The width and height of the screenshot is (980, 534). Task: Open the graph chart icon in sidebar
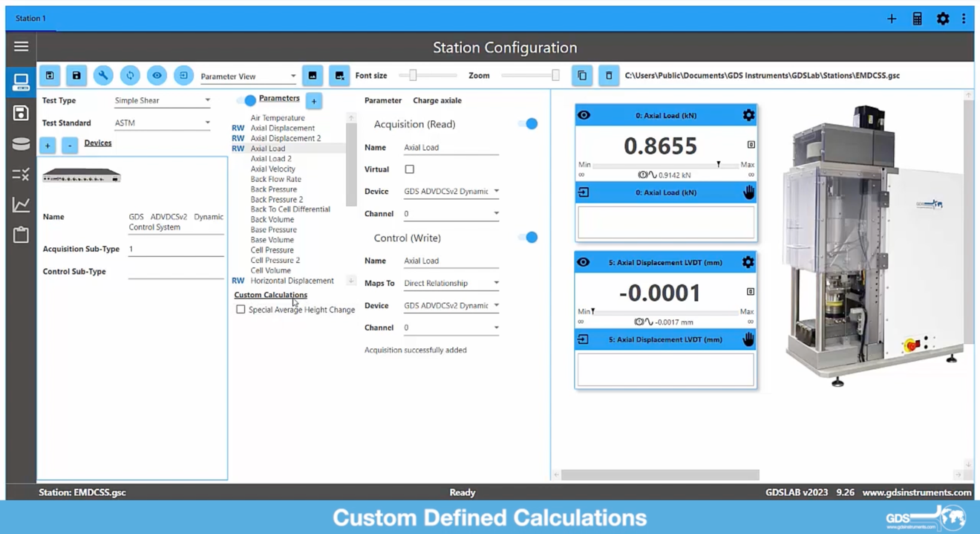(21, 205)
